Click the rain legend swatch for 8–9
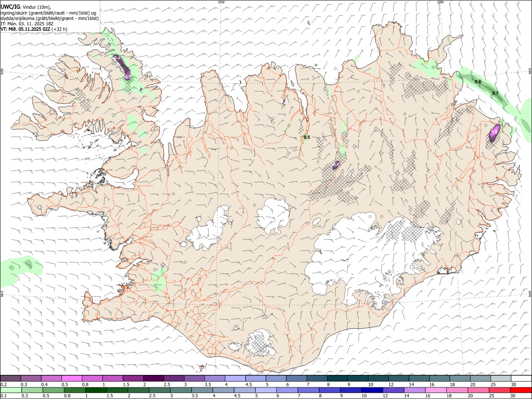Viewport: 532px width, 399px height. [330, 390]
